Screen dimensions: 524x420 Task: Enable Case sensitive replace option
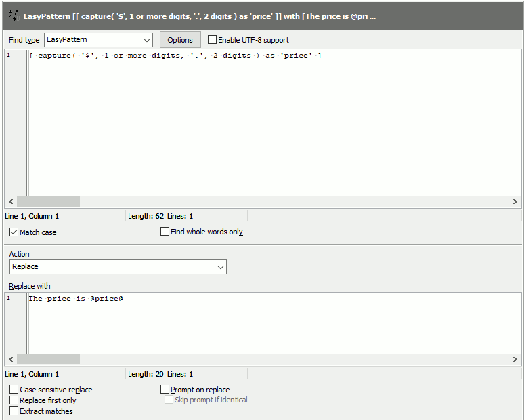coord(14,390)
